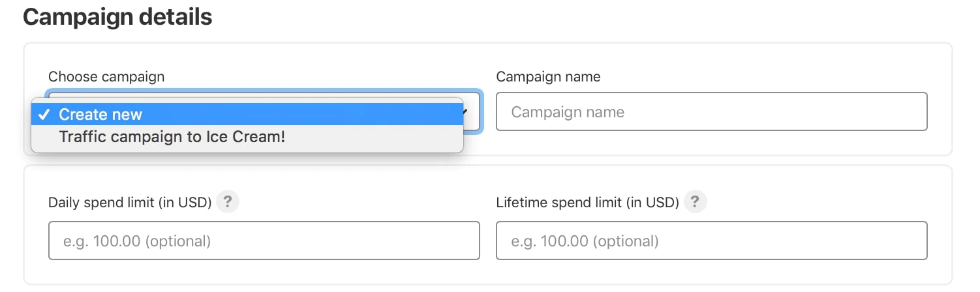Choose 'Traffic campaign to Ice Cream!' option
This screenshot has height=292, width=980.
[x=172, y=138]
